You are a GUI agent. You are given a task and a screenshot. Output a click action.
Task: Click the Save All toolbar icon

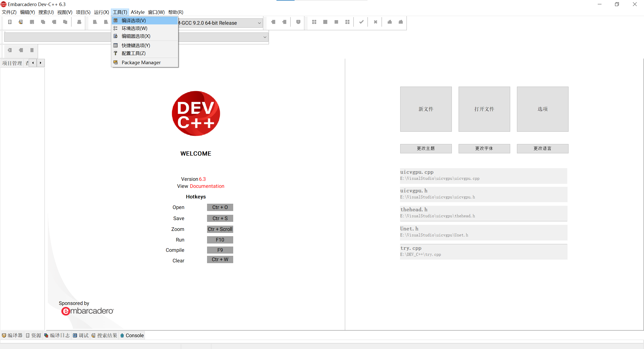tap(43, 22)
